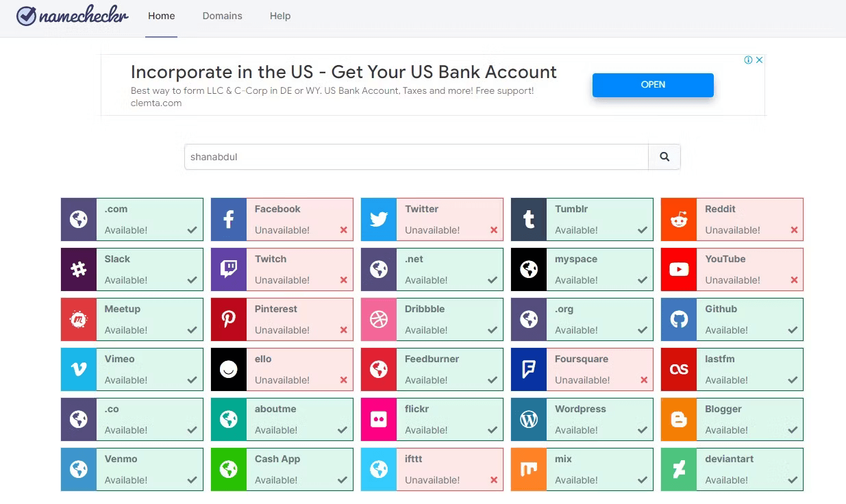Viewport: 846px width, 504px height.
Task: Click the Vimeo icon
Action: [x=79, y=370]
